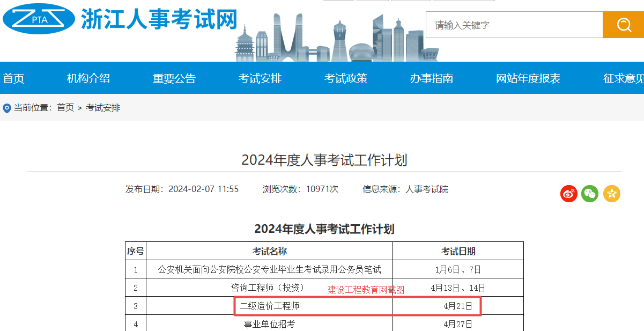Share article via the Weibo icon
Image resolution: width=644 pixels, height=331 pixels.
click(567, 194)
